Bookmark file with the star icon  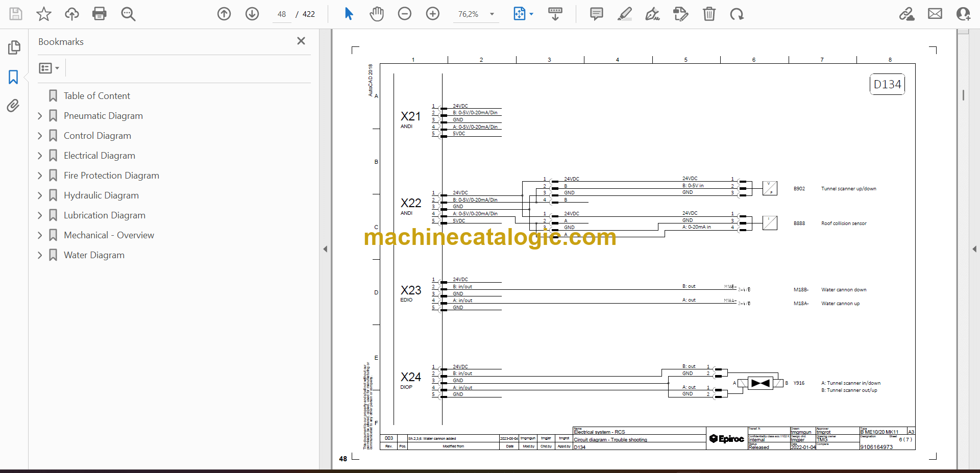pos(44,14)
